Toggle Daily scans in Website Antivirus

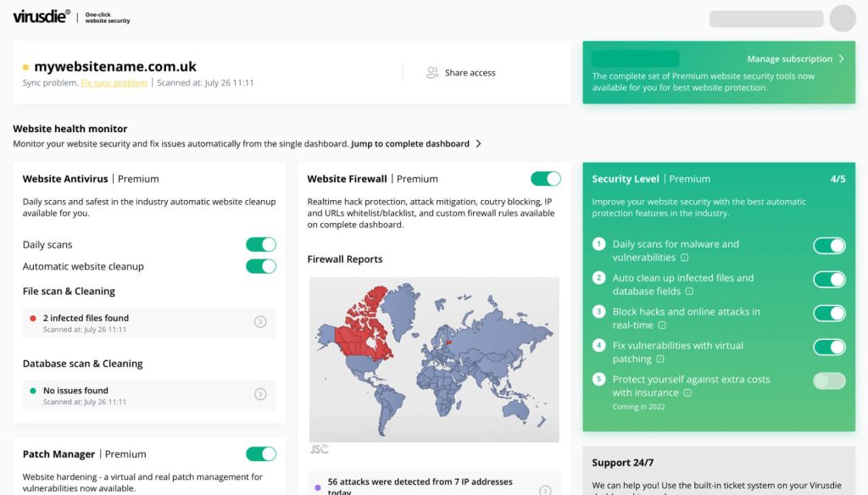click(261, 244)
